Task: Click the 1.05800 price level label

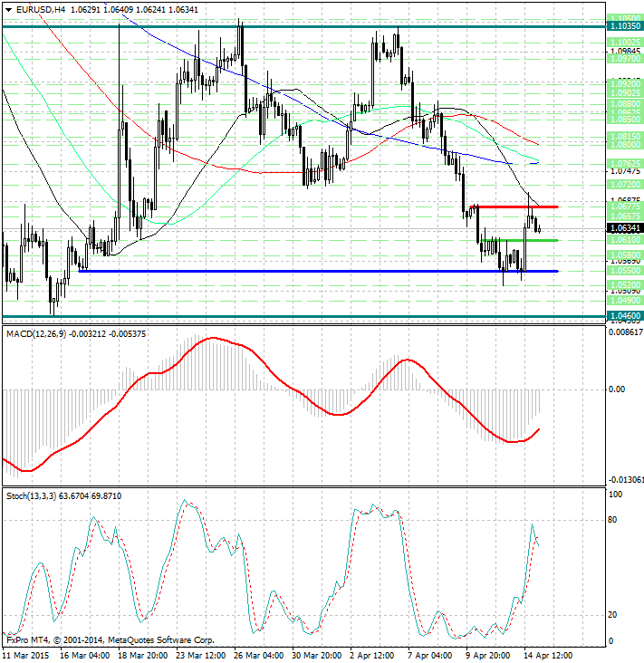Action: [x=625, y=255]
